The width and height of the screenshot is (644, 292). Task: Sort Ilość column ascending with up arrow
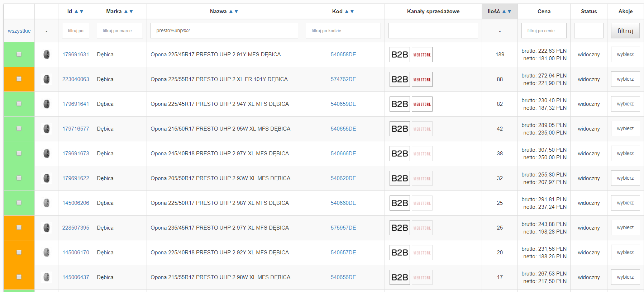tap(504, 11)
